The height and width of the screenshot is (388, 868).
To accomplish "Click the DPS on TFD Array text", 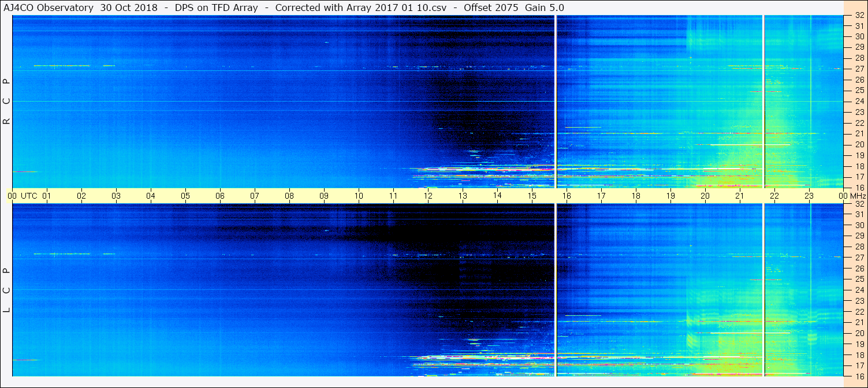I will pos(217,8).
